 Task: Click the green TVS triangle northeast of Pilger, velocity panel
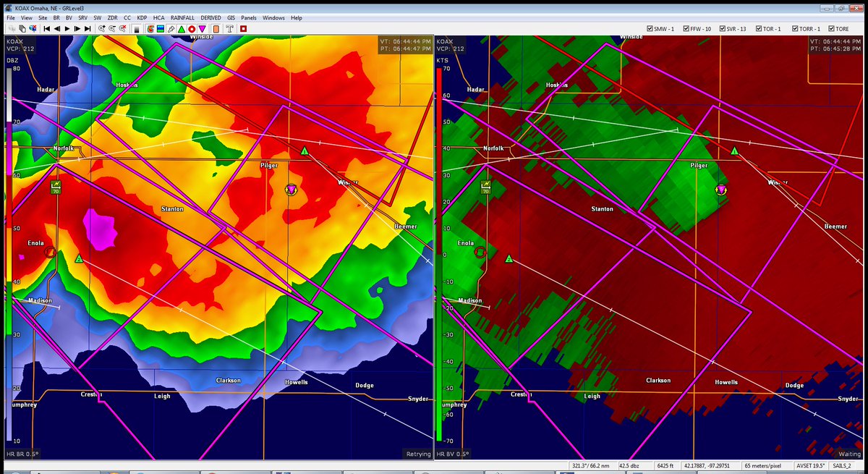[x=734, y=151]
